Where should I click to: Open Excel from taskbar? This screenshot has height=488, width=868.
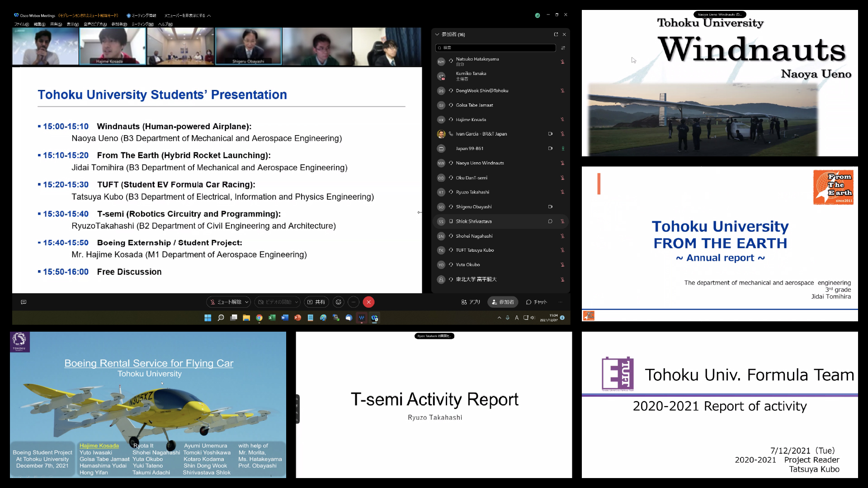(x=272, y=318)
